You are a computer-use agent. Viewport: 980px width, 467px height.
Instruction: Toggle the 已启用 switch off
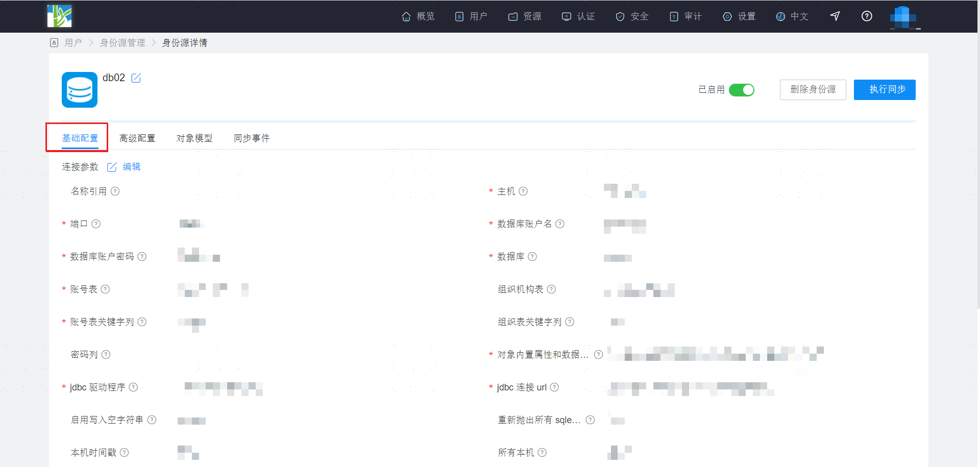741,90
